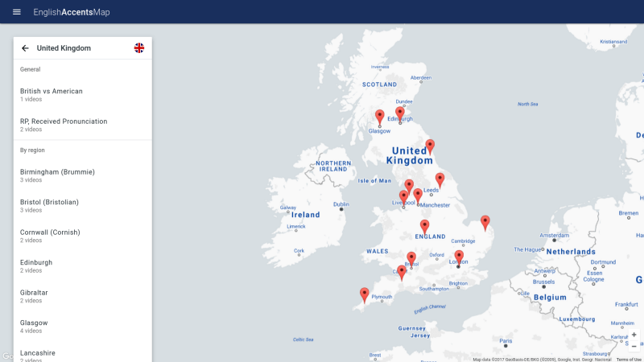Screen dimensions: 644x362
Task: Click the pin east of United Kingdom label
Action: (430, 146)
